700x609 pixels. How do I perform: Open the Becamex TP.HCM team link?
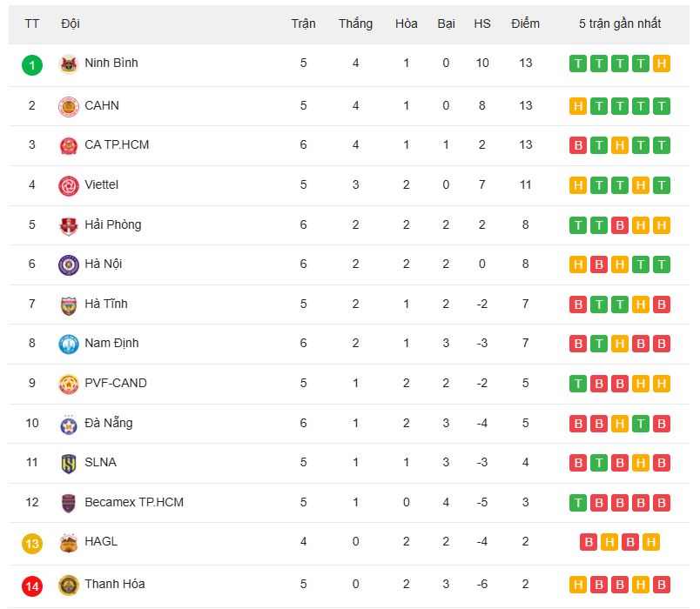point(134,502)
